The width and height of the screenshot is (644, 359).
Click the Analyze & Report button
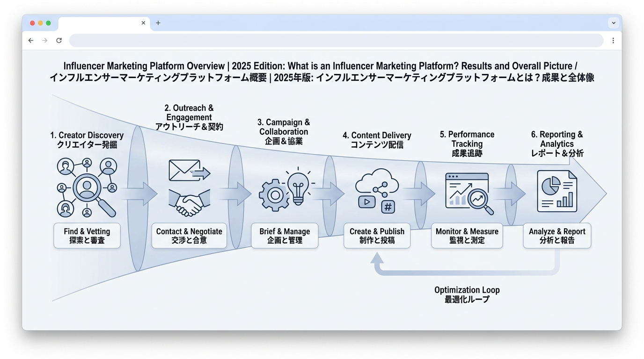coord(557,236)
